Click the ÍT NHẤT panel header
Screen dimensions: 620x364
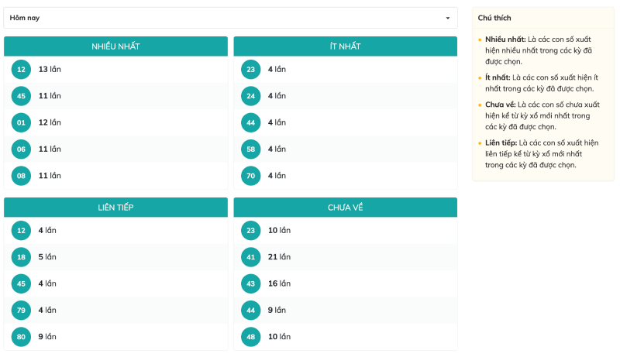345,46
